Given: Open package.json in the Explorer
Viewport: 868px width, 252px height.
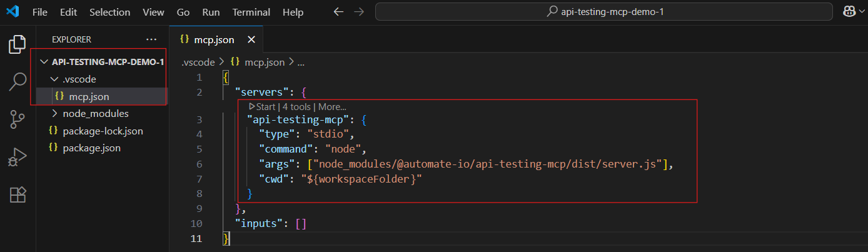Looking at the screenshot, I should 103,148.
